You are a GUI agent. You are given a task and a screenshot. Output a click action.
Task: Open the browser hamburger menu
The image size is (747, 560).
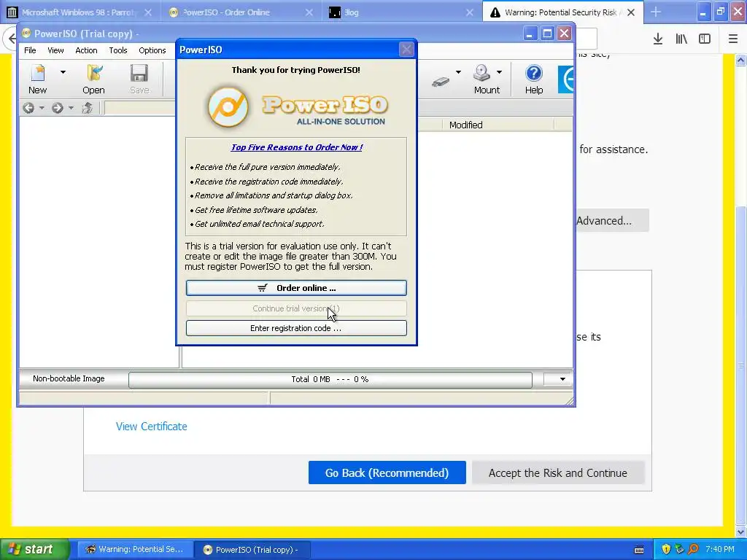click(x=733, y=39)
